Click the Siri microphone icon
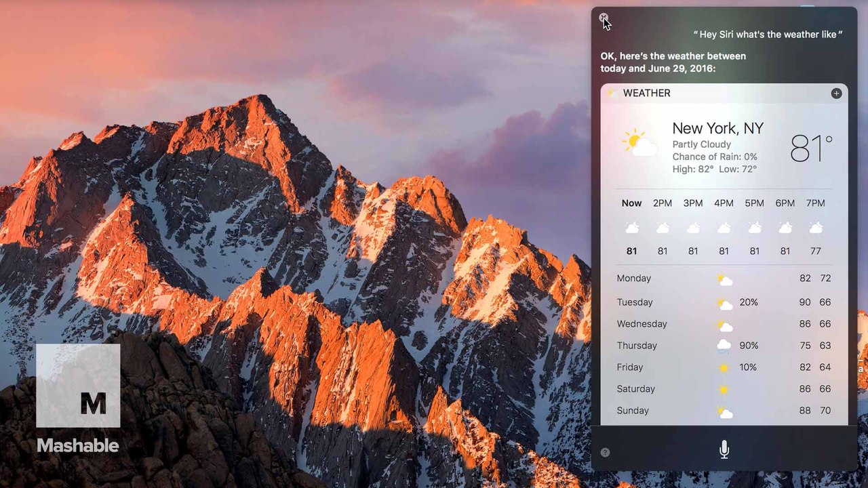 [724, 449]
